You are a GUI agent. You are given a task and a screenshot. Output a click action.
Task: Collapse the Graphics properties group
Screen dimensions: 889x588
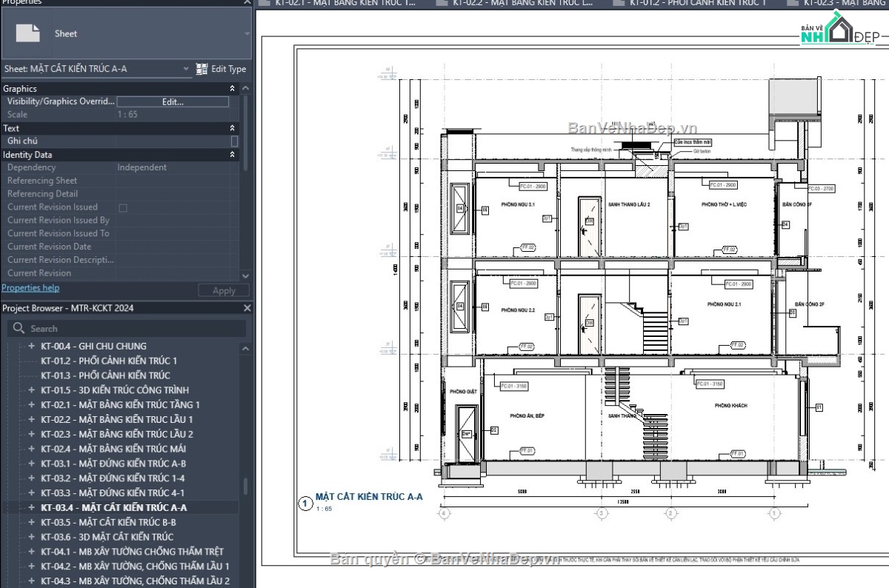(232, 88)
